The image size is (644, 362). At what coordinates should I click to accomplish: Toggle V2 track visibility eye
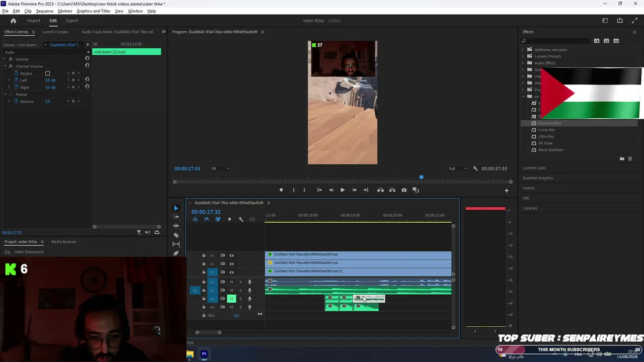pos(231,264)
